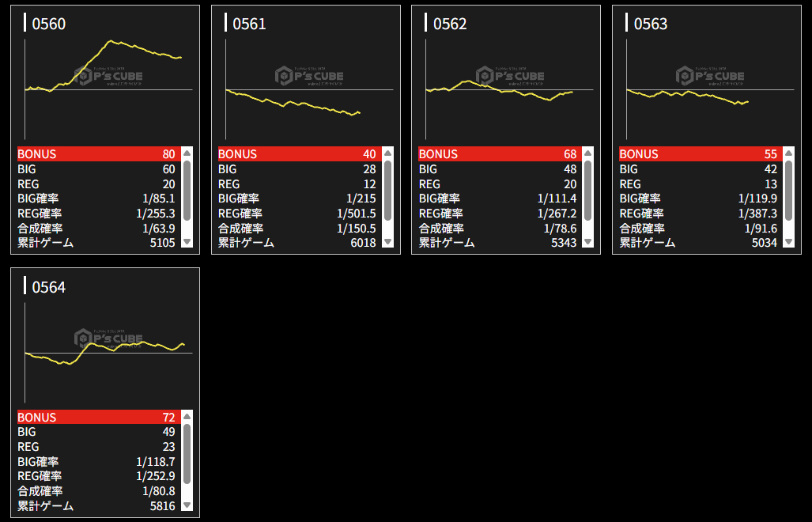Viewport: 812px width, 522px height.
Task: Click scroll-down arrow in machine 0564 panel
Action: [x=187, y=505]
